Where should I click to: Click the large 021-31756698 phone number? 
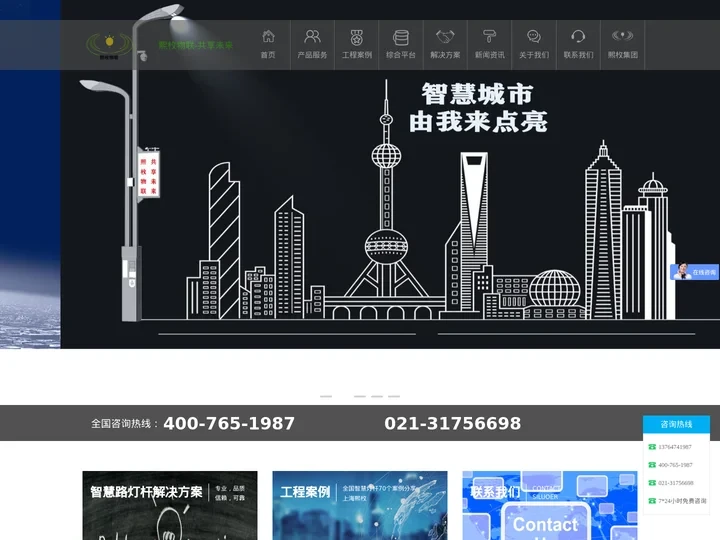[452, 423]
